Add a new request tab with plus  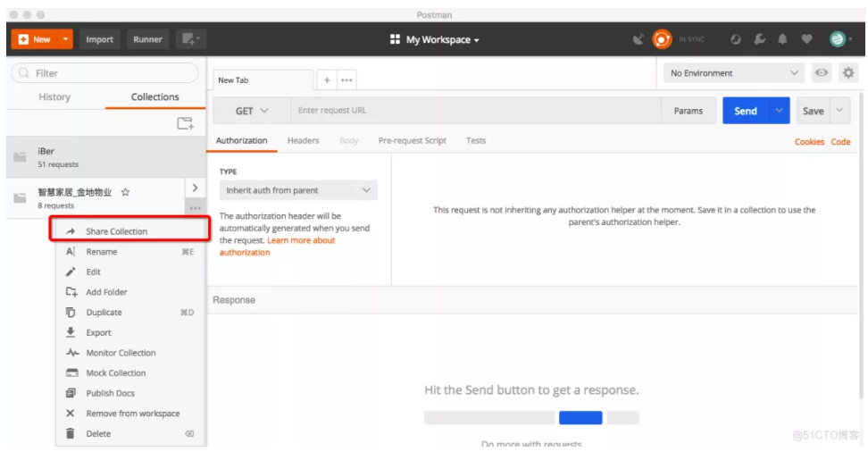[327, 80]
